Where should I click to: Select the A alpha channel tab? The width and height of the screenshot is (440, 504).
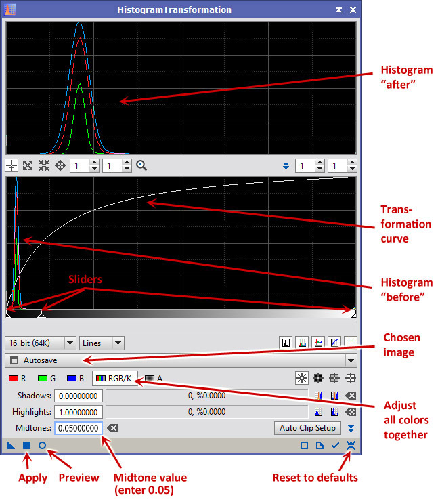[x=154, y=379]
